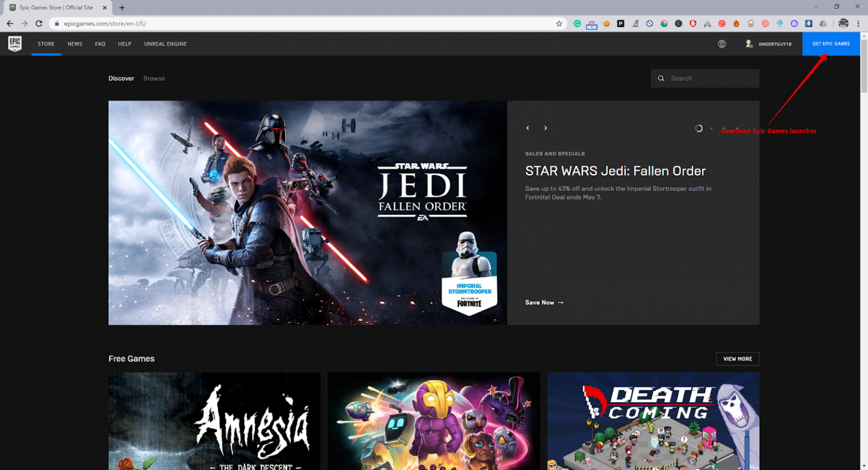Click the green Grammarly extension icon

(x=577, y=23)
